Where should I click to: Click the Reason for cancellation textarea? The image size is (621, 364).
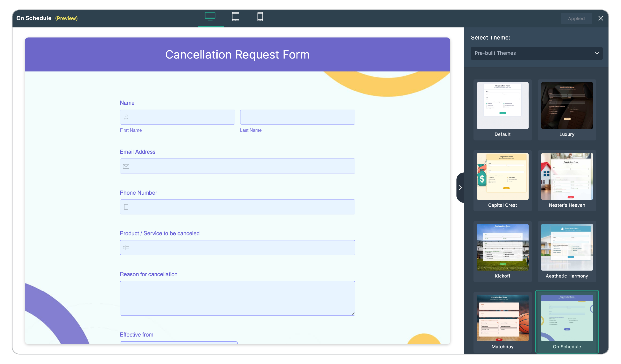coord(237,298)
